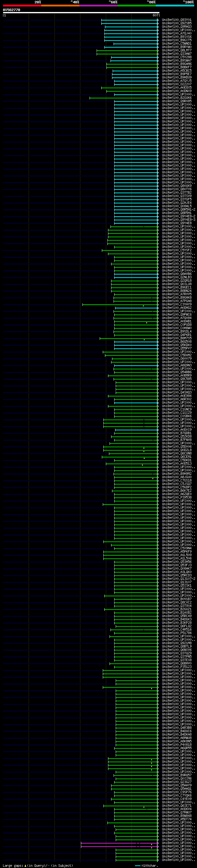Open hit UniRef100_A0DHG2

click(176, 308)
